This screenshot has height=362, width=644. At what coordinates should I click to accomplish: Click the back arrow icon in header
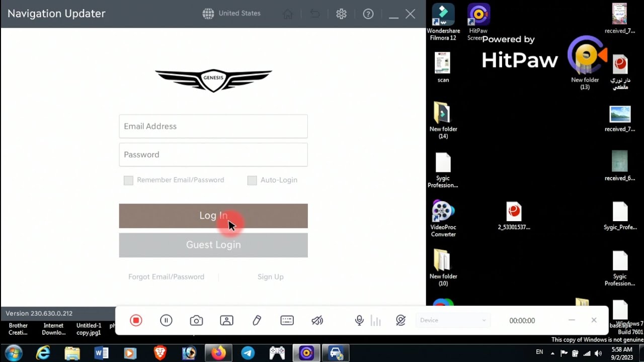pos(315,14)
